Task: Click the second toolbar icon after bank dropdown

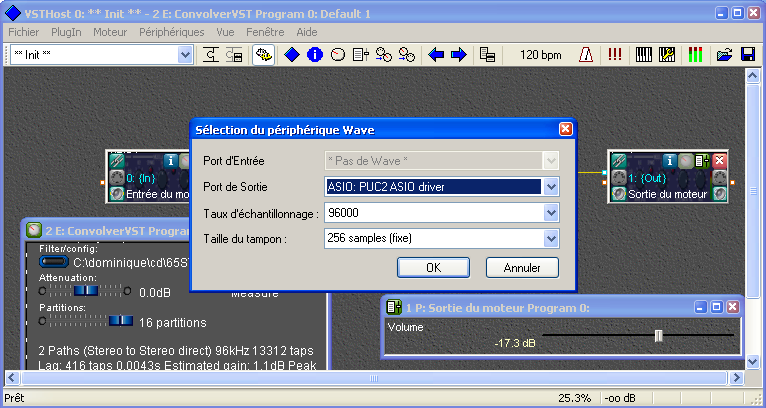Action: (x=234, y=55)
